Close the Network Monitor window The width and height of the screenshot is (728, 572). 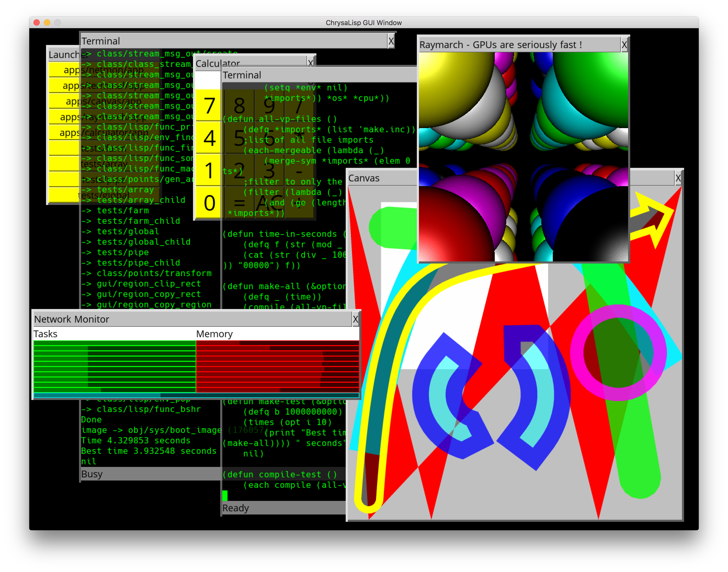(355, 319)
